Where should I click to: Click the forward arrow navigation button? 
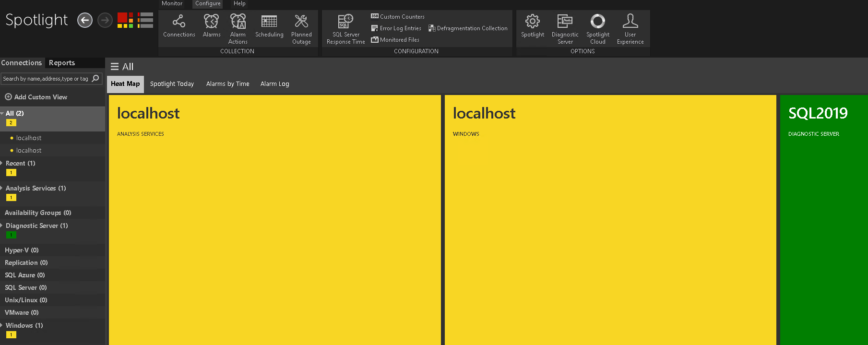(x=105, y=20)
